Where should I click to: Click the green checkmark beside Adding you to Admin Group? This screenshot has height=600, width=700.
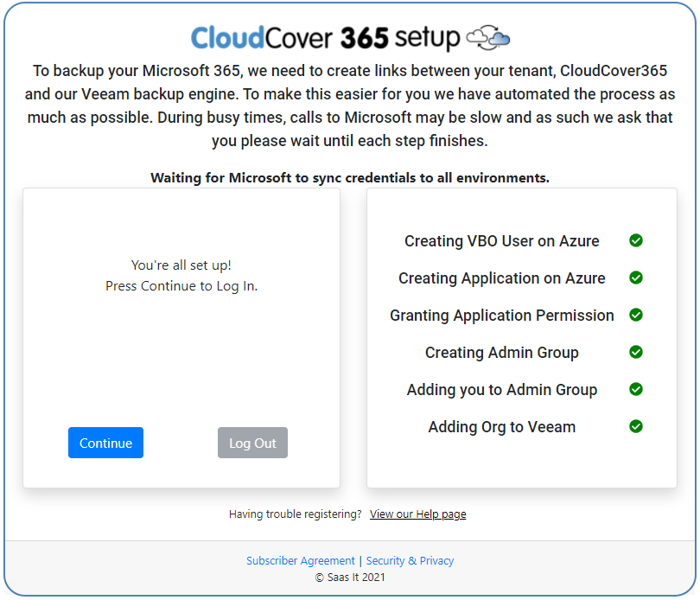point(636,390)
